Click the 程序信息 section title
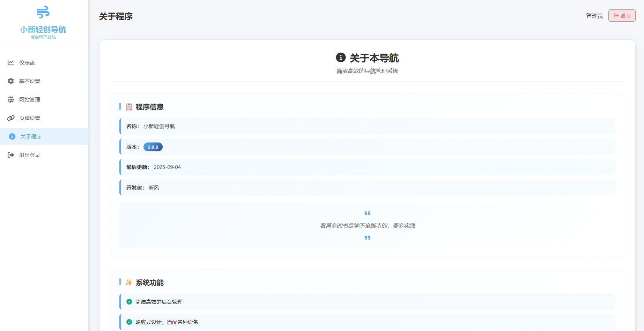644x331 pixels. [150, 107]
